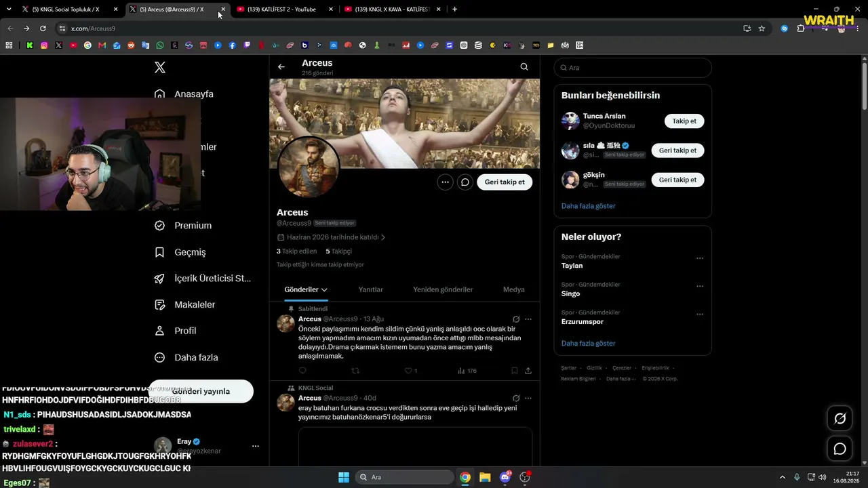Switch to the KNGL Social Topluluk browser tab
This screenshot has height=488, width=868.
coord(71,9)
